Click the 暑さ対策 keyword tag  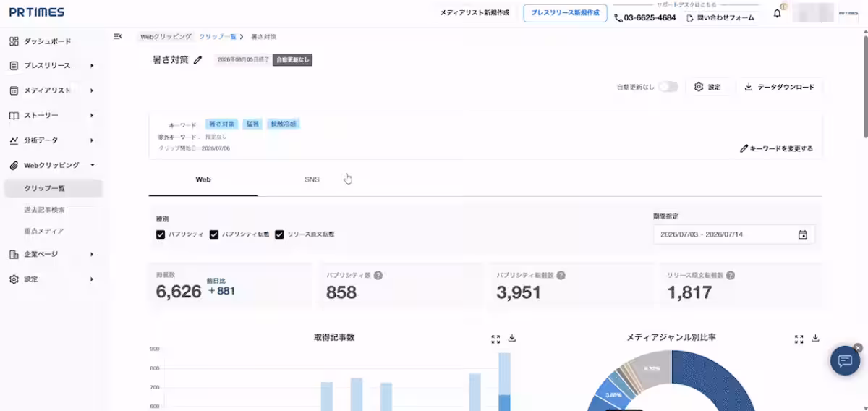pos(222,124)
